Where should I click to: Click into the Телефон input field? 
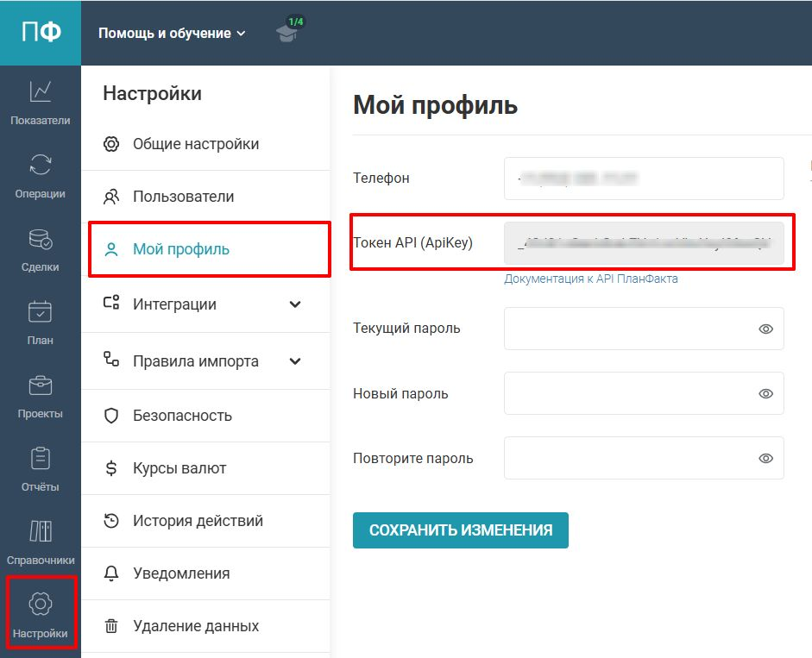click(643, 179)
